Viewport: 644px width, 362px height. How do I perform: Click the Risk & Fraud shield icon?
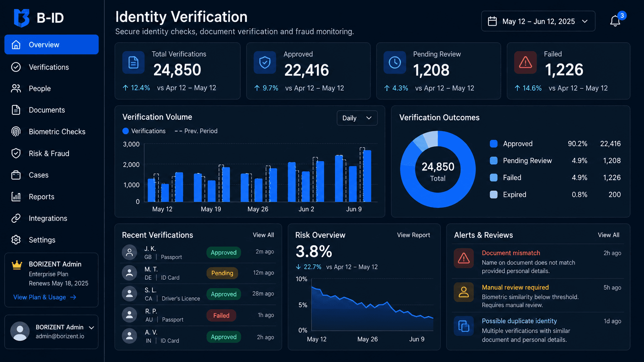click(16, 153)
